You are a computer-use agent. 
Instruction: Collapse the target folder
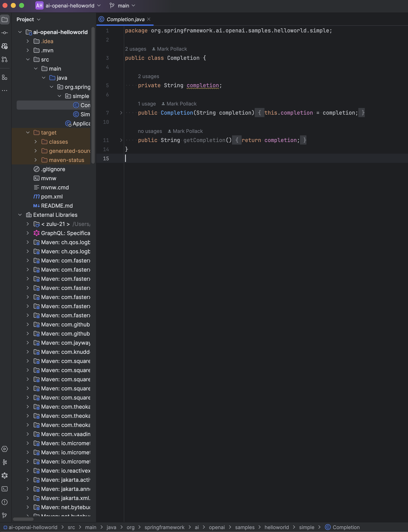click(28, 132)
